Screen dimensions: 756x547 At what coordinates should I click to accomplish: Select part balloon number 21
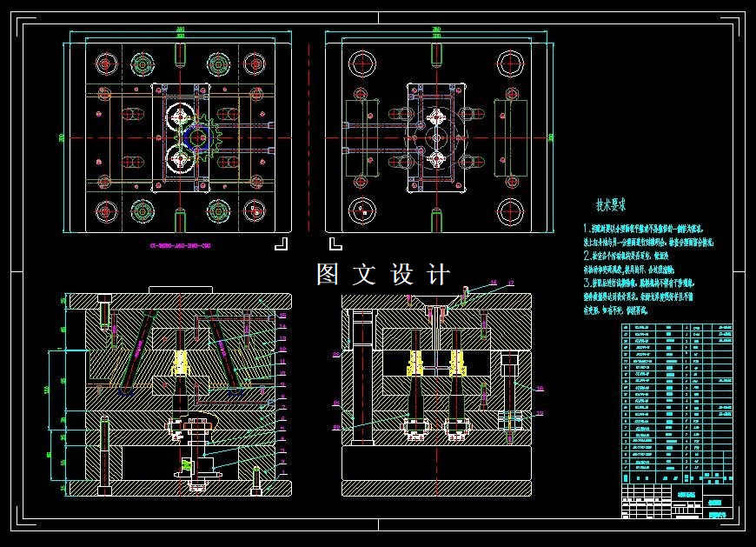[x=336, y=403]
